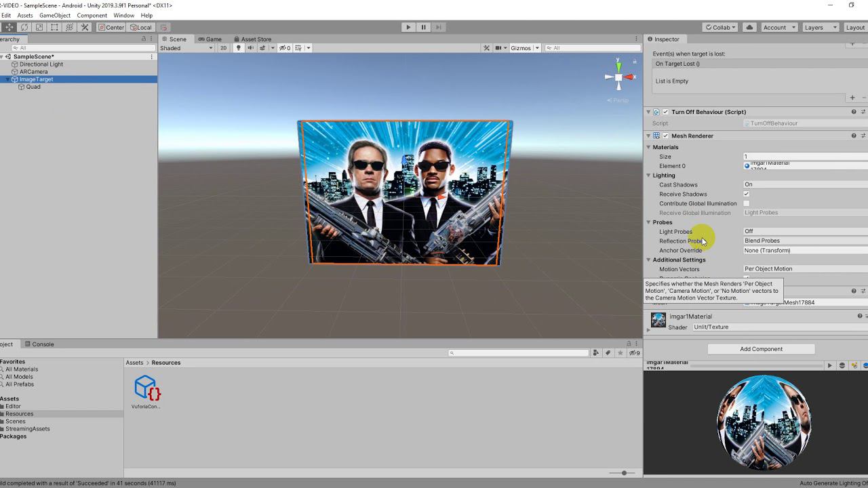Screen dimensions: 868x488
Task: Play the material preview animation
Action: [829, 365]
